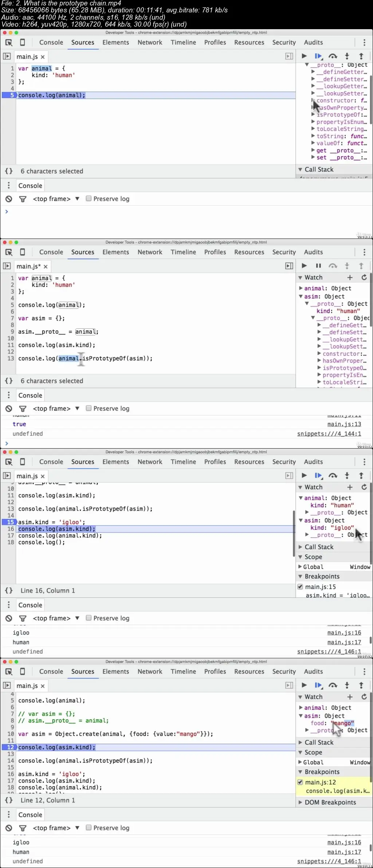The width and height of the screenshot is (373, 868).
Task: Open snippets:///4_146:1 link in main.js:15 breakpoint frame
Action: click(x=329, y=652)
